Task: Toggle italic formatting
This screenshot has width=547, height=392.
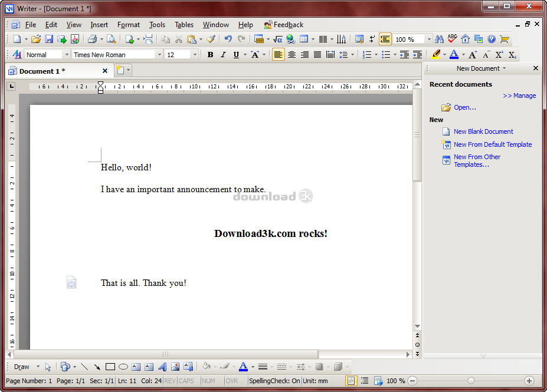Action: [223, 55]
